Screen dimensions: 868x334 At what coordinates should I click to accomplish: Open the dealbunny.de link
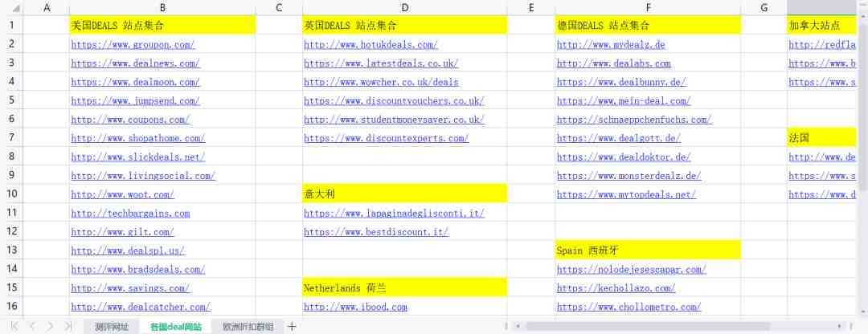coord(621,83)
